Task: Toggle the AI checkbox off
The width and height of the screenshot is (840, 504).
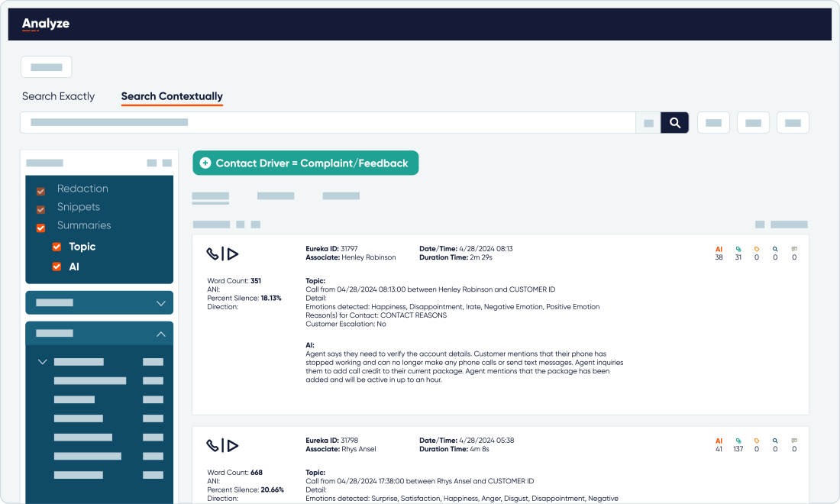Action: tap(57, 267)
